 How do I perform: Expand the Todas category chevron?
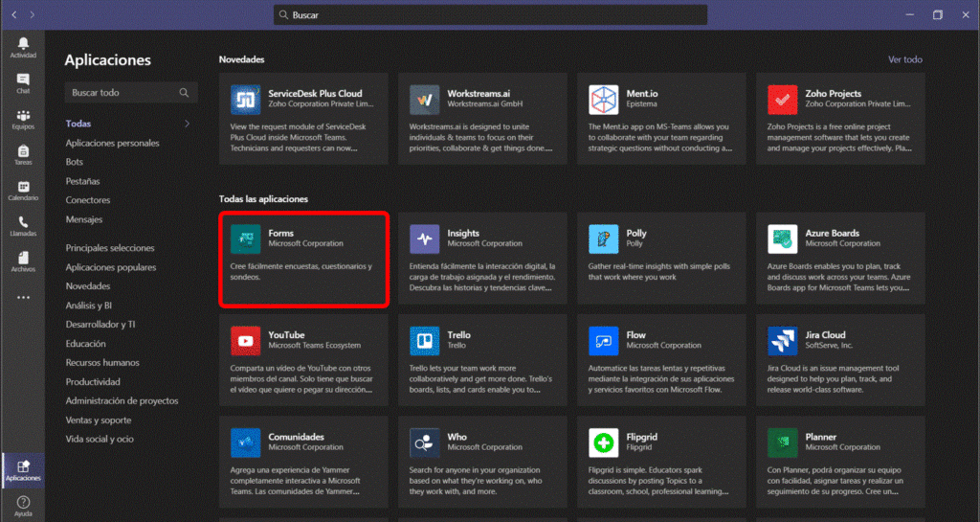[x=187, y=124]
